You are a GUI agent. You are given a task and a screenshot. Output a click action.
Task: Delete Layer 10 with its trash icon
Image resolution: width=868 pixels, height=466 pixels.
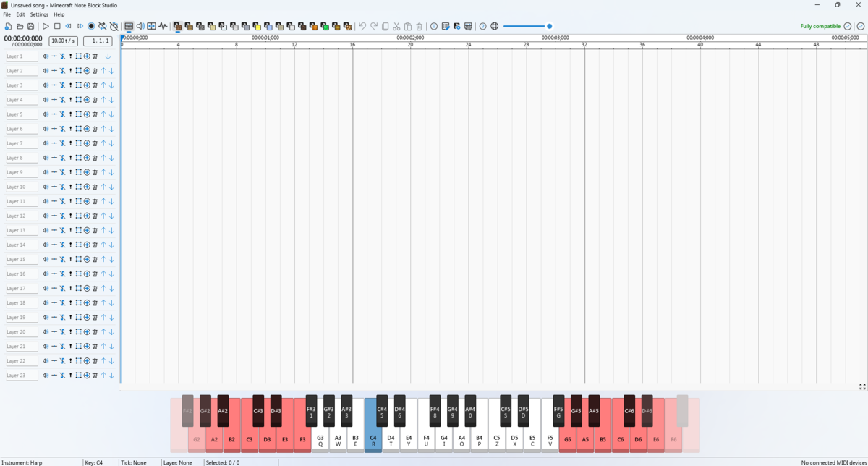point(95,187)
